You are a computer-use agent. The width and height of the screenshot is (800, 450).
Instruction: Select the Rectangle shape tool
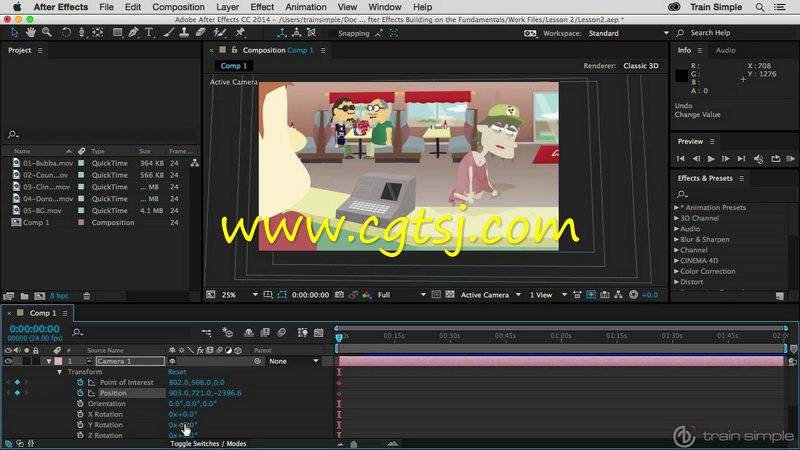point(117,33)
